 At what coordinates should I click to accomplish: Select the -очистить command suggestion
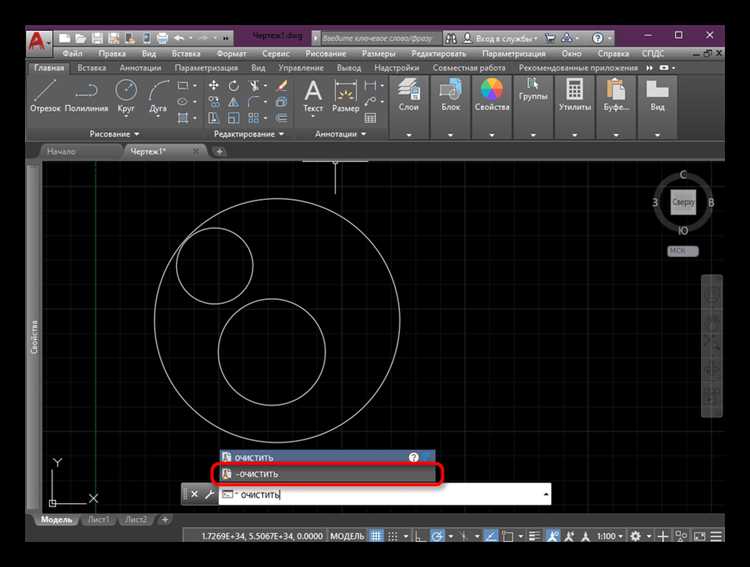[328, 474]
